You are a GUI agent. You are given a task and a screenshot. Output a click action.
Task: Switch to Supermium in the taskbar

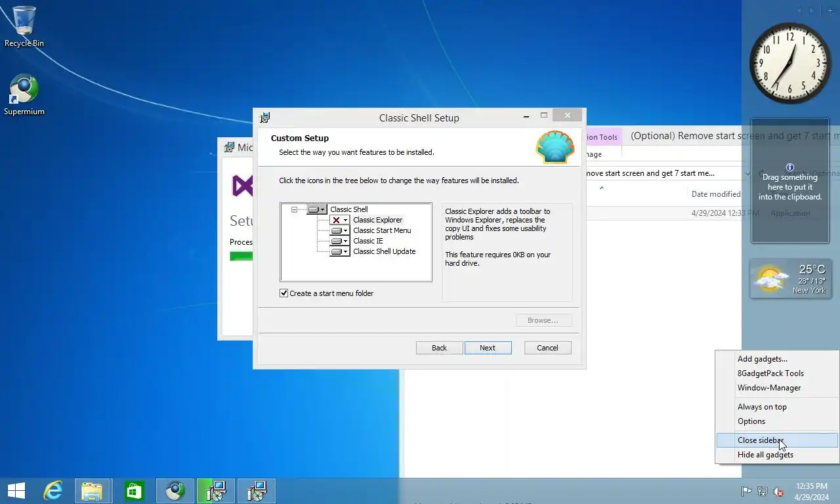pyautogui.click(x=175, y=491)
